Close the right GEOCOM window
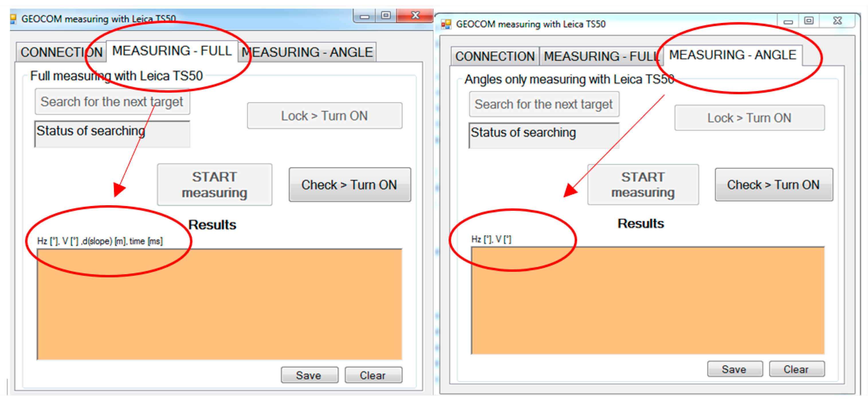Screen dimensions: 868x405 (x=837, y=21)
